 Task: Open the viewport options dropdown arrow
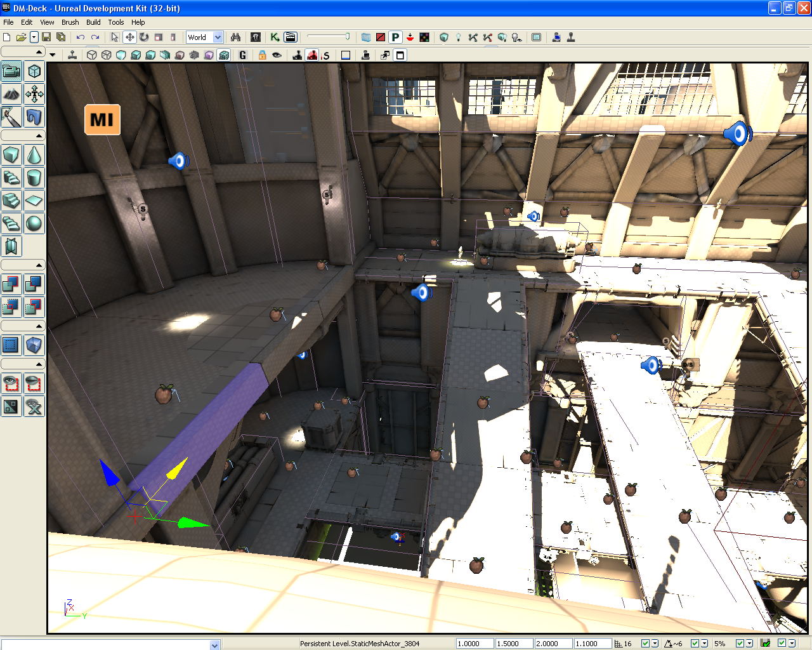pos(53,55)
